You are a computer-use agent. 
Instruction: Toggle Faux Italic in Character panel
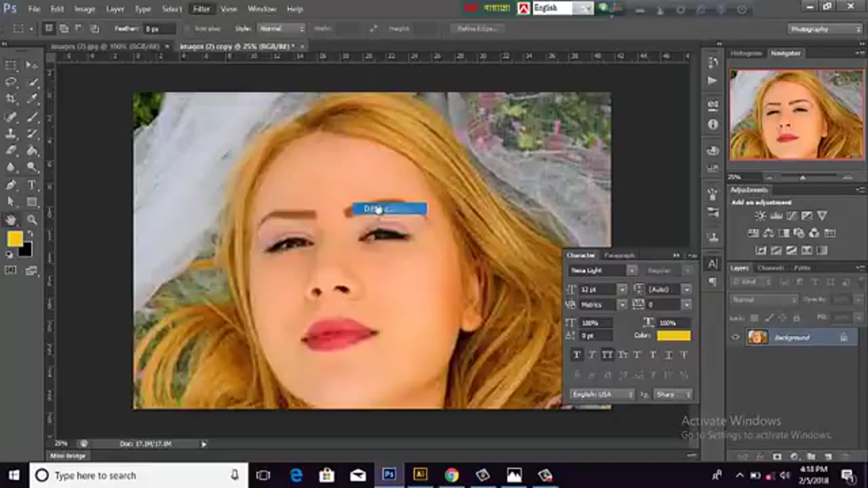pyautogui.click(x=592, y=354)
